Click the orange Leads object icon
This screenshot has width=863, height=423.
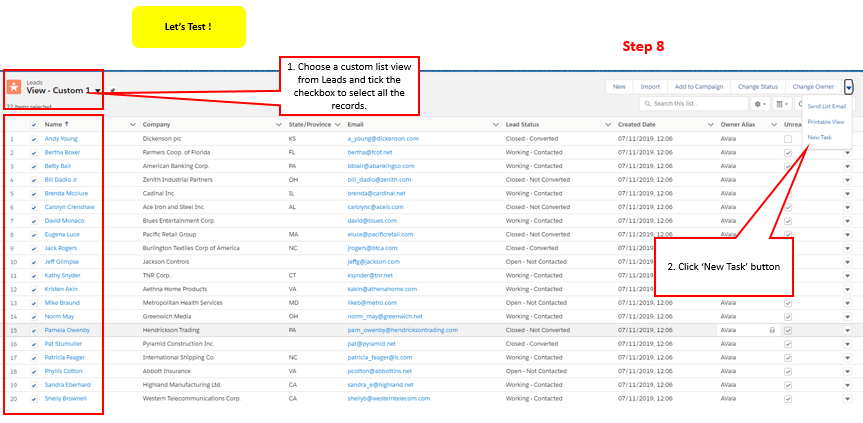click(14, 87)
